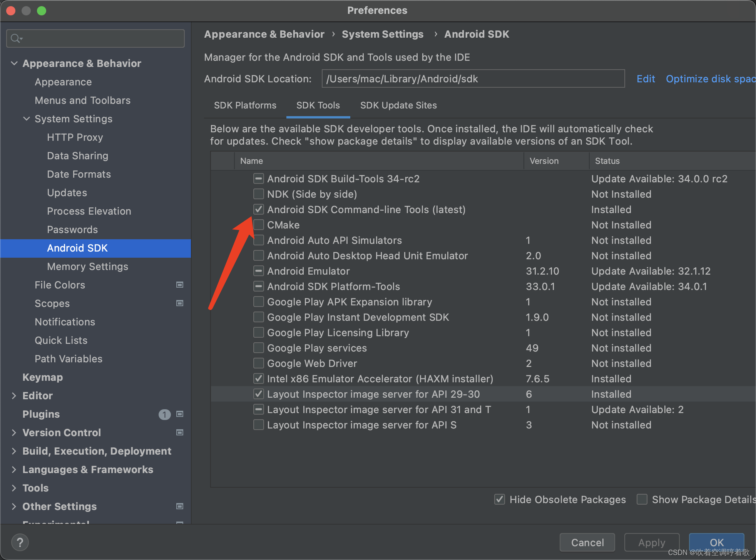756x560 pixels.
Task: Enable Show Package Details checkbox
Action: coord(642,500)
